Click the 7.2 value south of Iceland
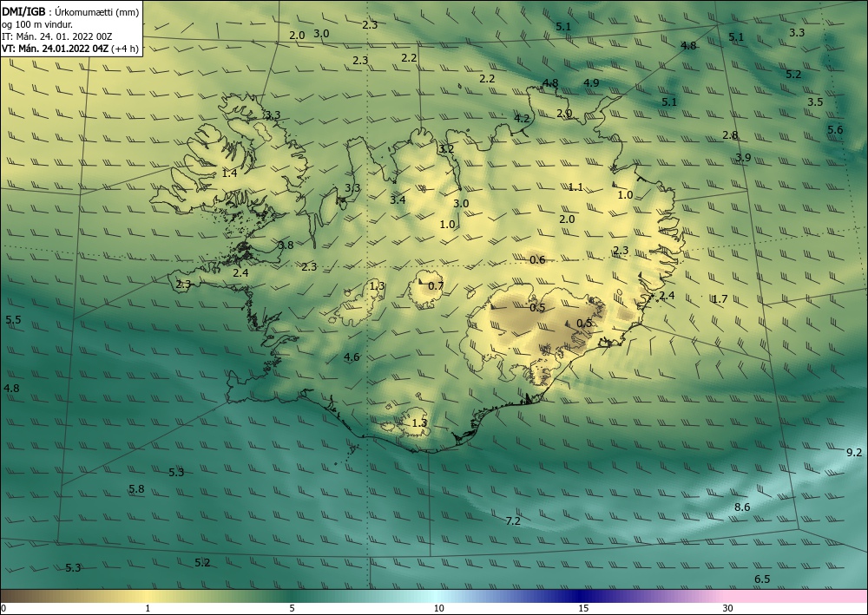Viewport: 868px width, 615px height. pyautogui.click(x=513, y=520)
